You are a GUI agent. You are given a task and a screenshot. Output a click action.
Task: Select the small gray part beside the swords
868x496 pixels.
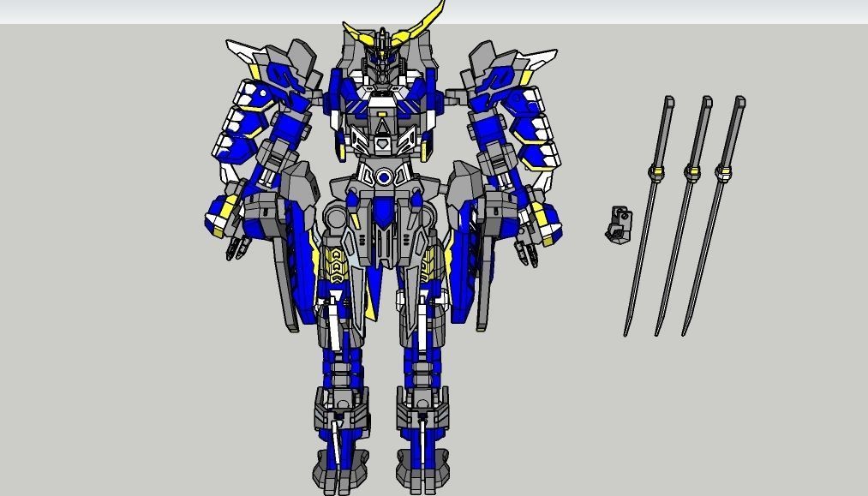point(619,224)
